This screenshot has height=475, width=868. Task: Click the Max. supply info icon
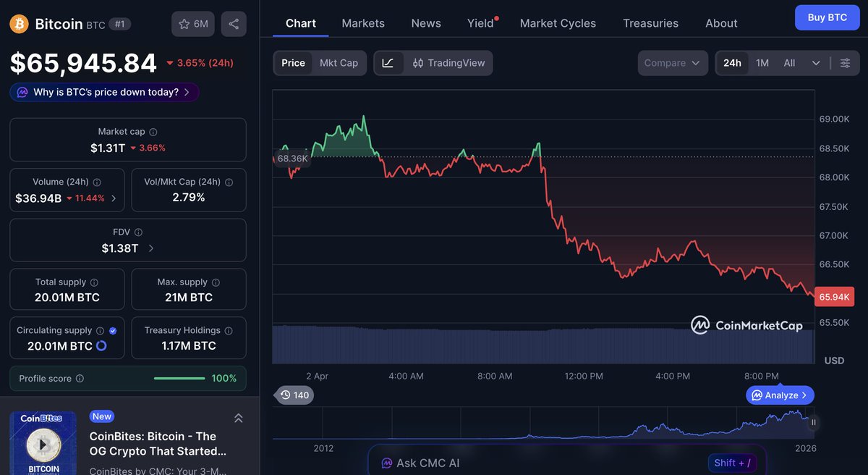click(216, 282)
